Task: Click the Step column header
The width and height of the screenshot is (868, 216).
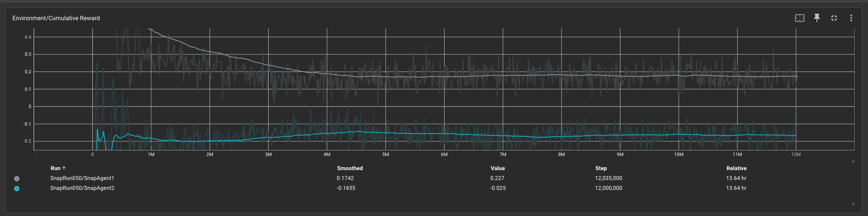Action: point(601,168)
